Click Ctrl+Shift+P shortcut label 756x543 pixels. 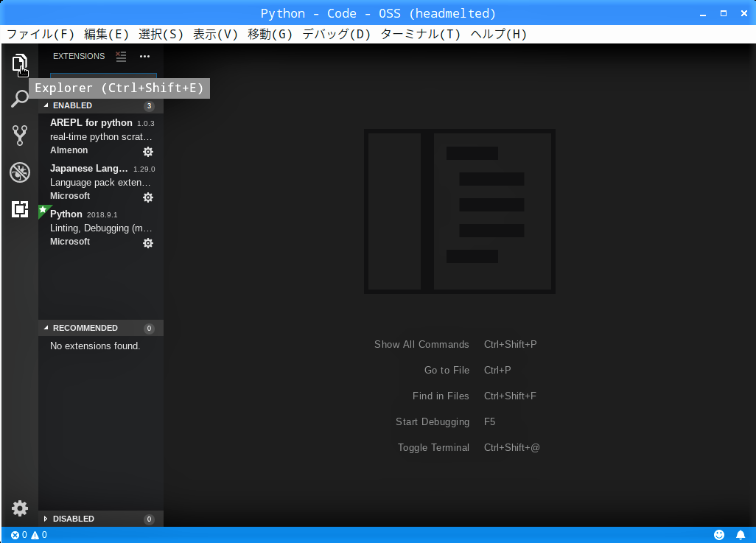[510, 344]
